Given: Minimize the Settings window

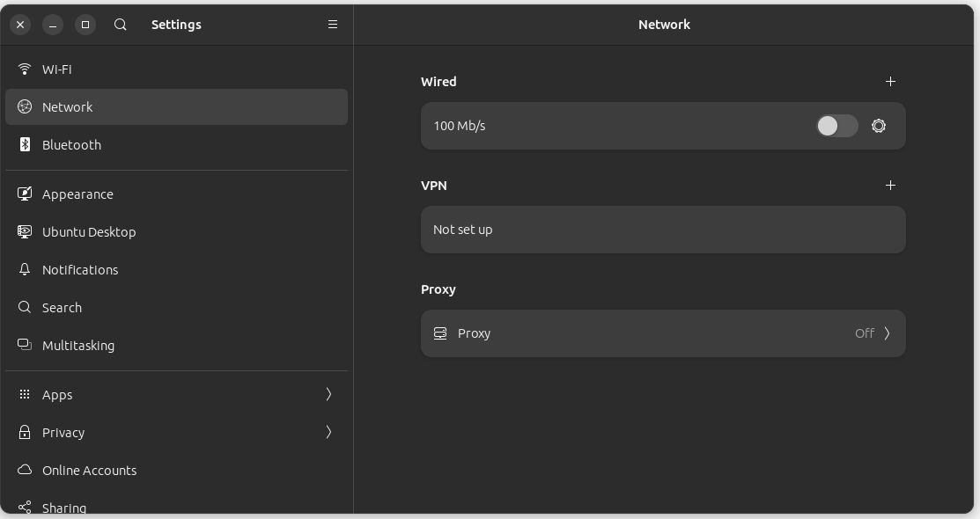Looking at the screenshot, I should 53,25.
